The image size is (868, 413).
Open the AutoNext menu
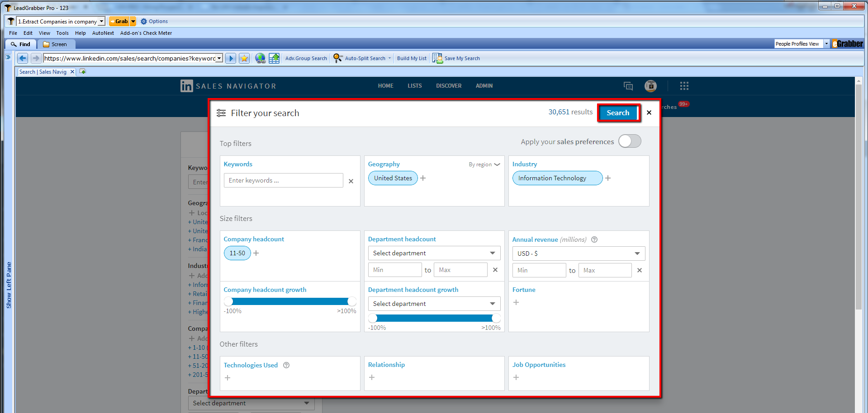pos(103,33)
